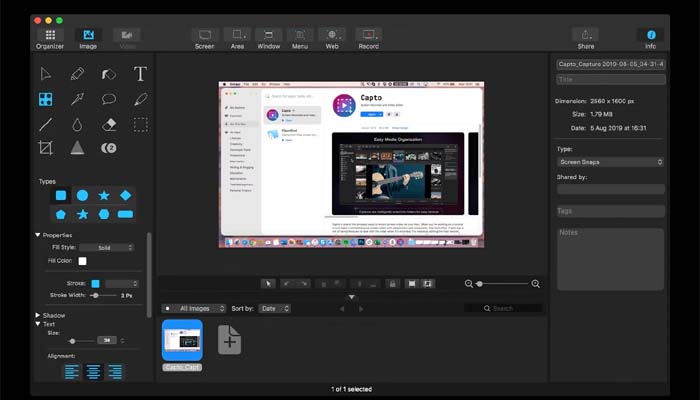The height and width of the screenshot is (400, 700).
Task: Click the zoom in magnifier
Action: (536, 284)
